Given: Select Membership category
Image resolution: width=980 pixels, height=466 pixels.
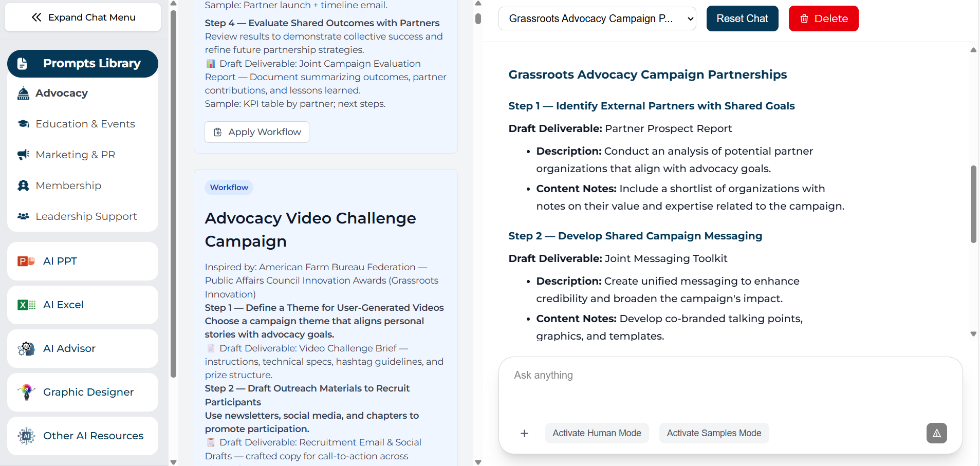Looking at the screenshot, I should coord(83,185).
